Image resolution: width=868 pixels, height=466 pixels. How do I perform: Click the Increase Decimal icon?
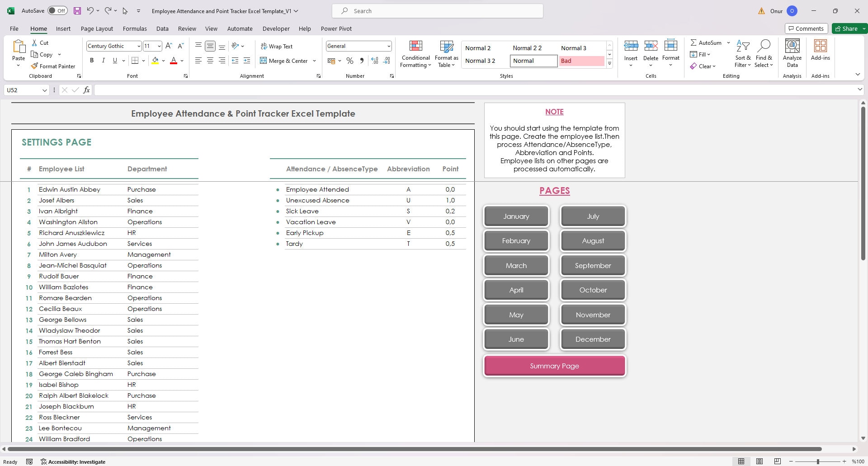375,60
